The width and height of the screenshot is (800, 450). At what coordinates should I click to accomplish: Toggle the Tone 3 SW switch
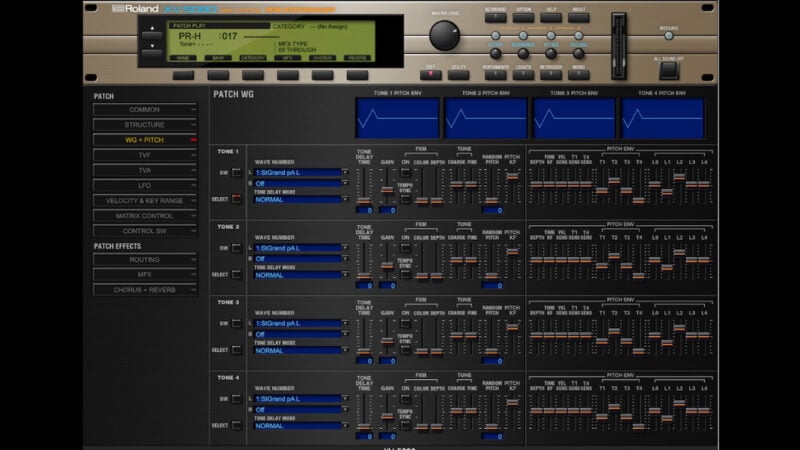click(236, 323)
